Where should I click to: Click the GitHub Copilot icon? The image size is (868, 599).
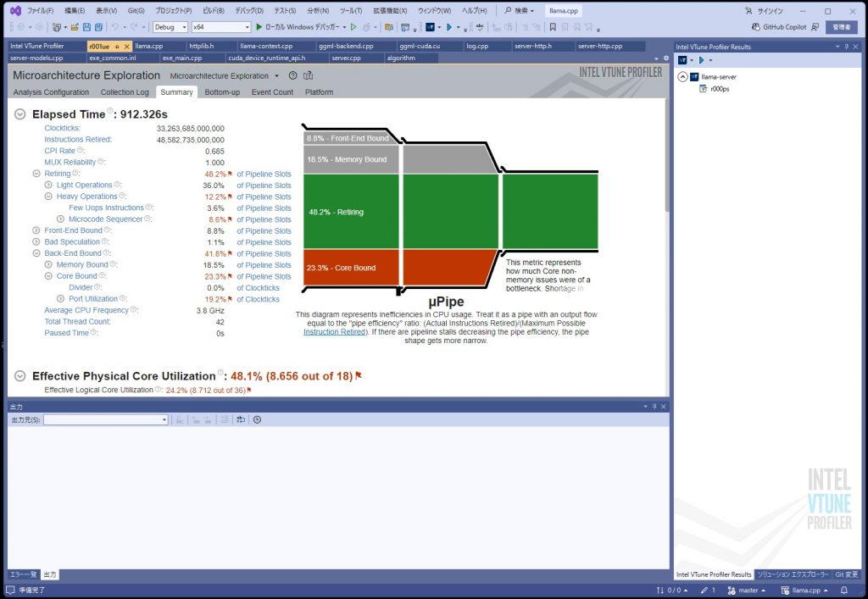pyautogui.click(x=754, y=27)
